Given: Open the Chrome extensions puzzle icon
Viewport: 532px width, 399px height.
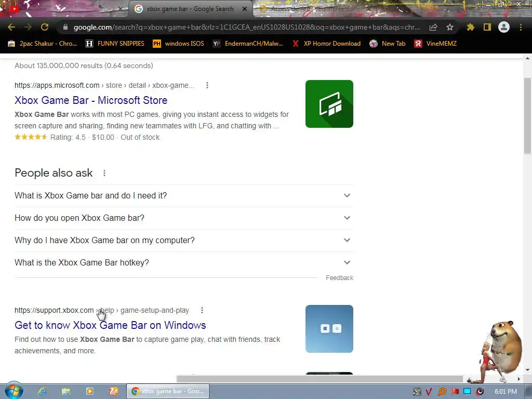Looking at the screenshot, I should pyautogui.click(x=471, y=27).
